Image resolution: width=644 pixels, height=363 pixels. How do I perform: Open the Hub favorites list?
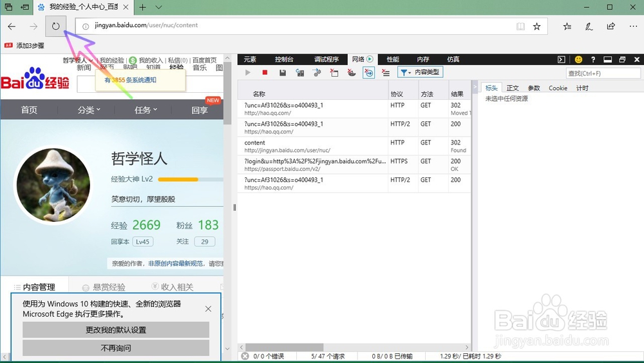[567, 26]
